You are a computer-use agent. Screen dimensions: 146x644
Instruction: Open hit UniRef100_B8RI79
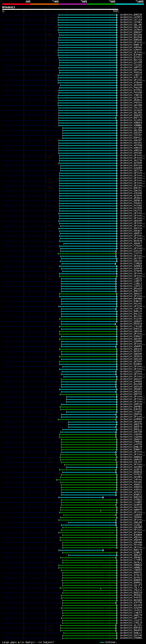point(131,550)
